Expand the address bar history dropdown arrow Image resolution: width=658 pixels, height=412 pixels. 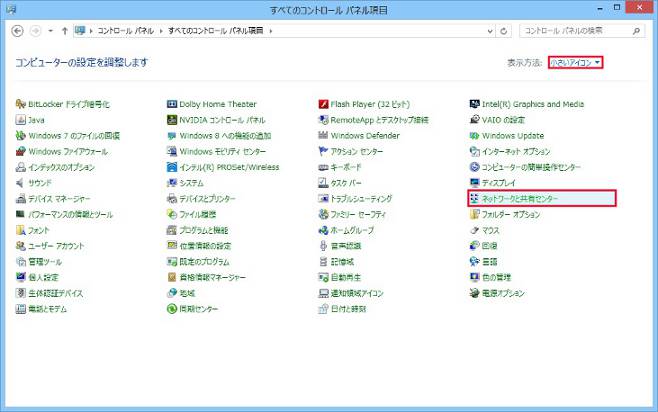490,31
